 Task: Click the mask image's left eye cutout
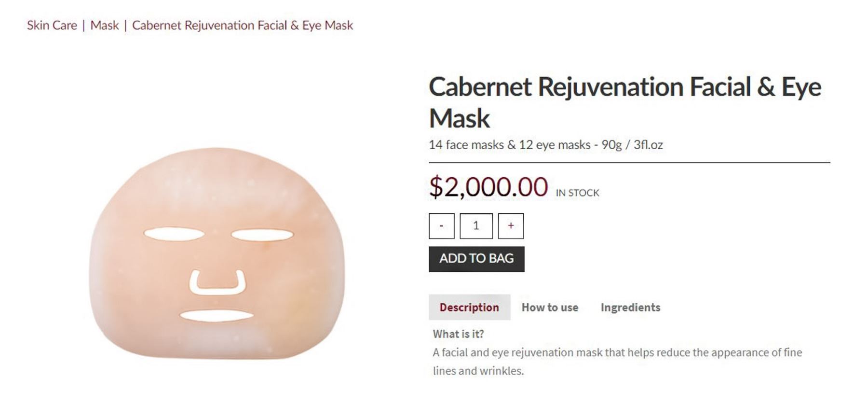pos(174,235)
